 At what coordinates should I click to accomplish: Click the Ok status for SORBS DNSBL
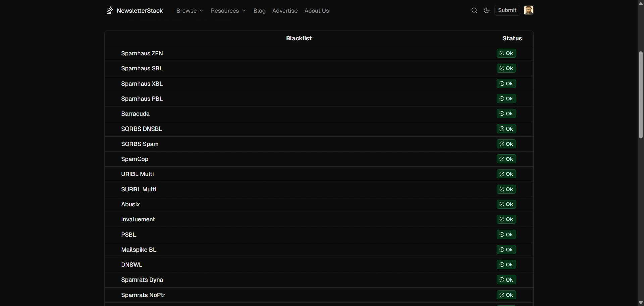coord(506,129)
